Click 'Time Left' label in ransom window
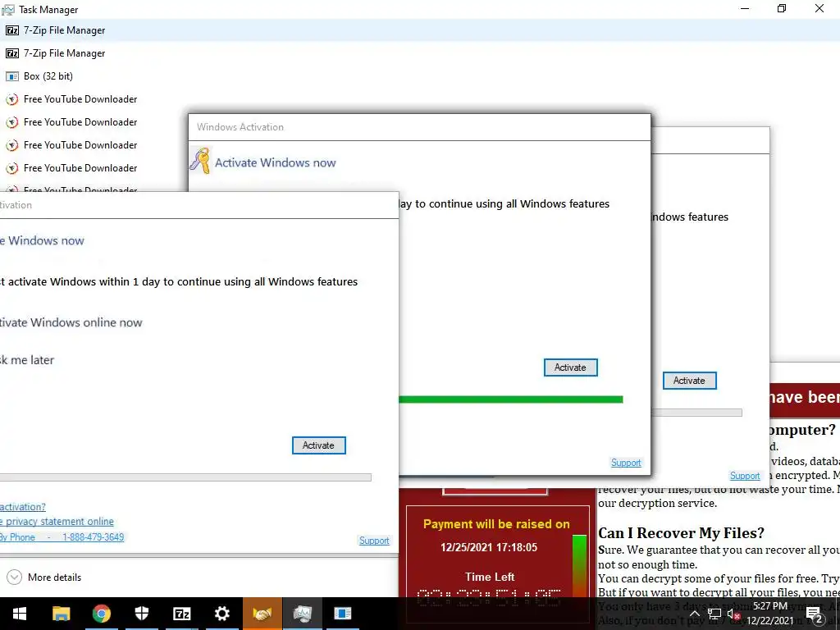The width and height of the screenshot is (840, 630). pyautogui.click(x=490, y=577)
